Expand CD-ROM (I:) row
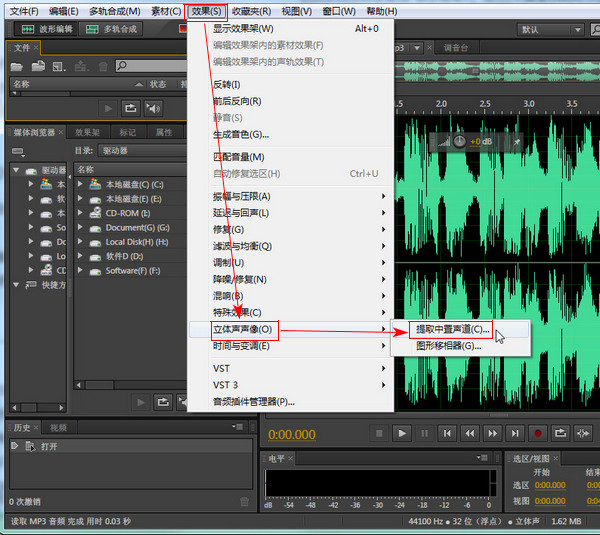 click(80, 213)
